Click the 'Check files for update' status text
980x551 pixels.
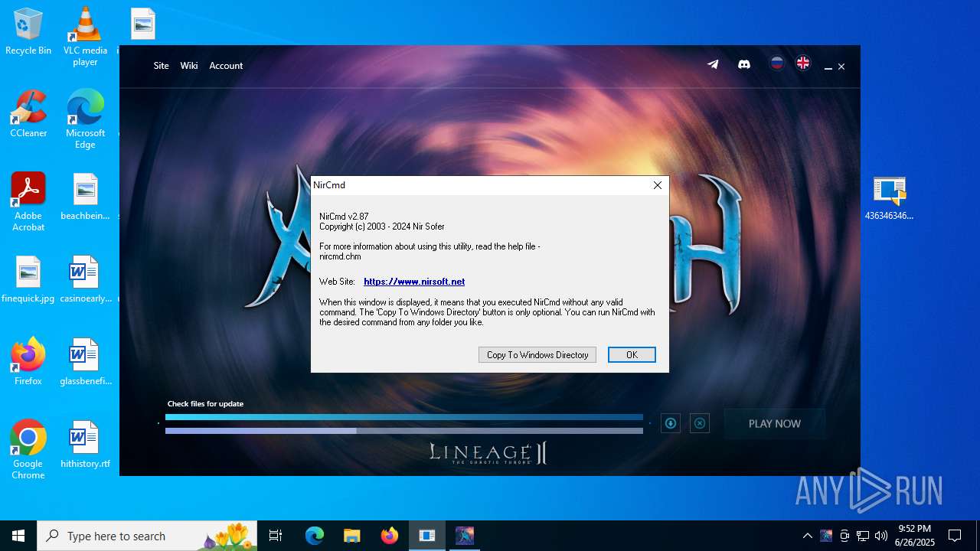coord(205,403)
